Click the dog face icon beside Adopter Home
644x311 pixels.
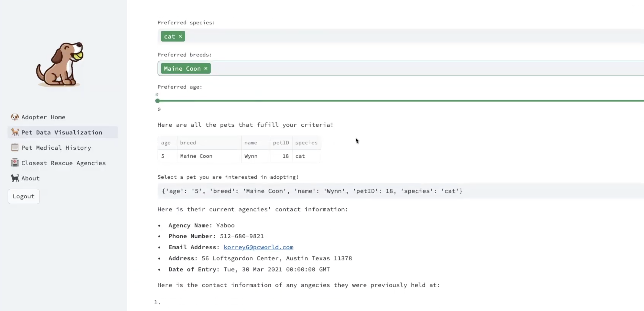[x=15, y=117]
